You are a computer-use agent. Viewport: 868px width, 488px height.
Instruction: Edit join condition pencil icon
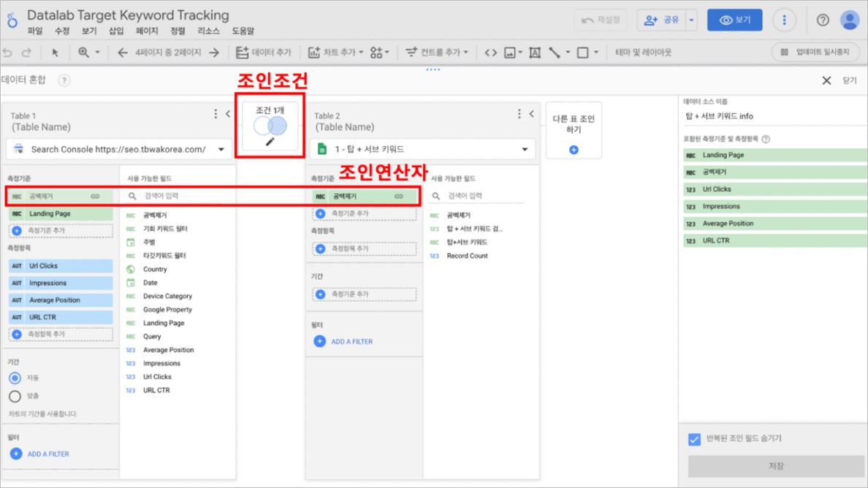click(270, 142)
